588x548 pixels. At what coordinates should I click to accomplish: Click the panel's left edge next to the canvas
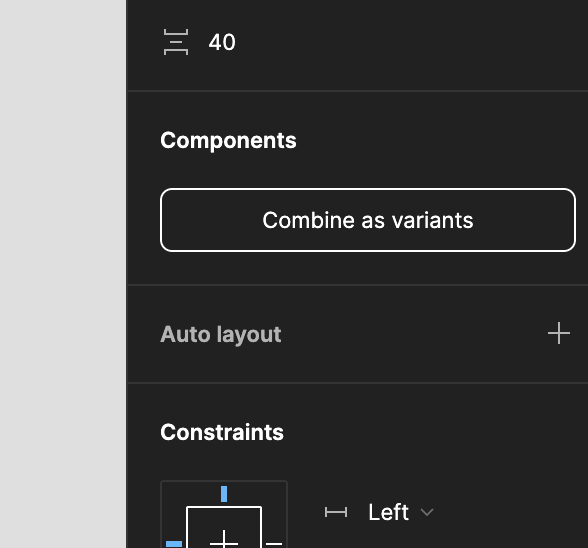(x=127, y=274)
